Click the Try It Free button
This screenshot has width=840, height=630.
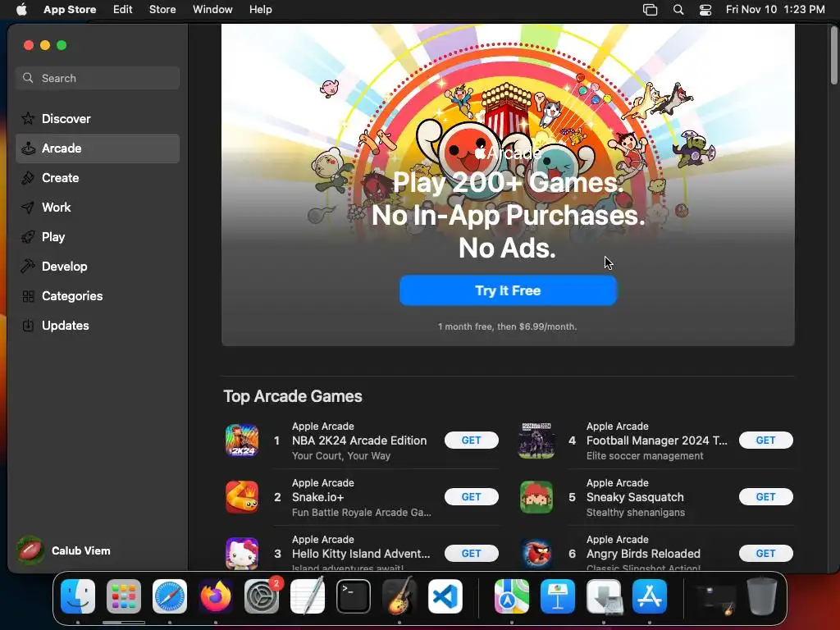tap(508, 290)
